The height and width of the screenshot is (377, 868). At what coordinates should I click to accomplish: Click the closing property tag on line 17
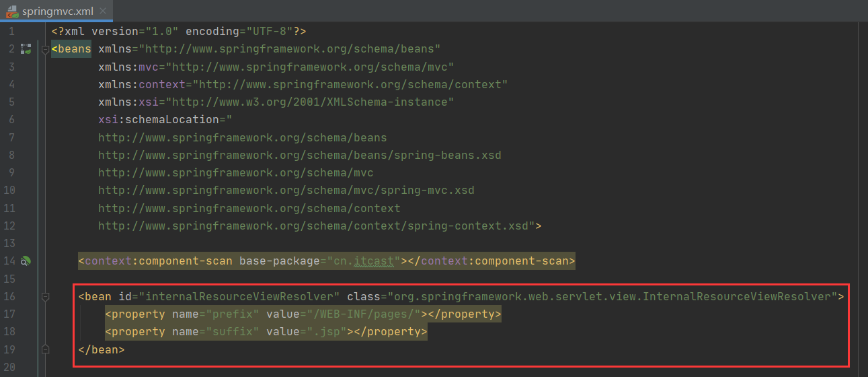coord(465,314)
